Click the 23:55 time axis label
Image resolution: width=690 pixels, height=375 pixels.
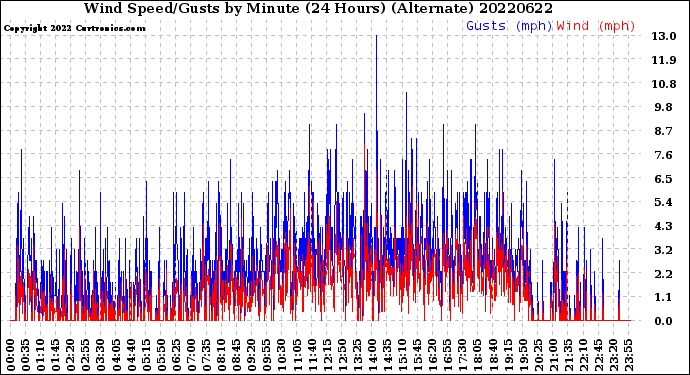[629, 355]
